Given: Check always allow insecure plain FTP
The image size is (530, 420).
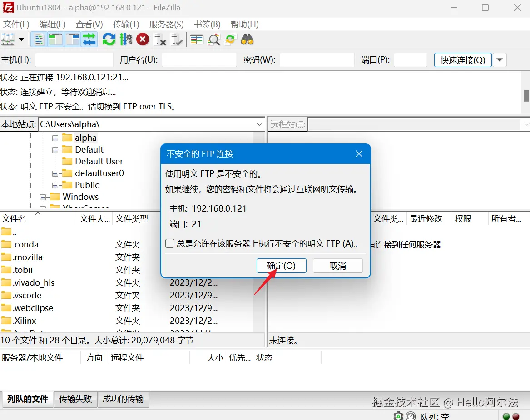Looking at the screenshot, I should [170, 243].
